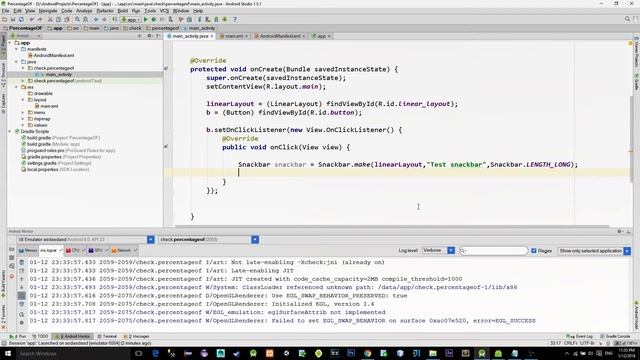Click the Synchronize icon in the toolbar
This screenshot has width=640, height=360.
(x=21, y=19)
